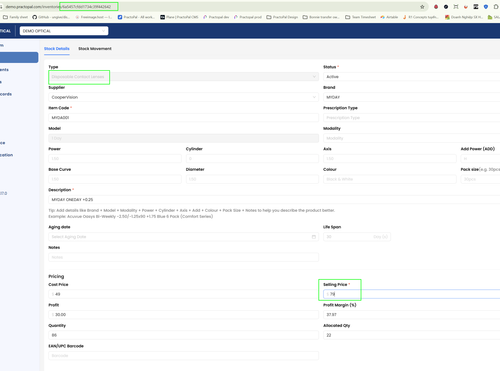Focus the browser address bar URL

58,7
